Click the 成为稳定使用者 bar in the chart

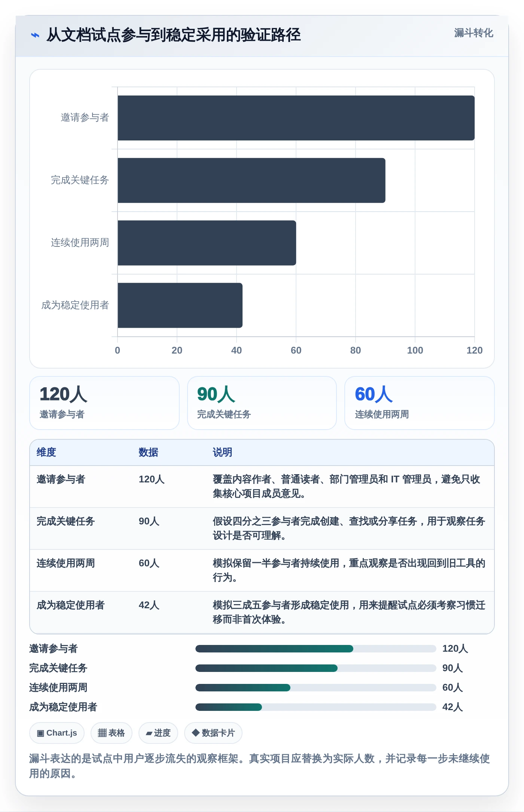click(180, 305)
